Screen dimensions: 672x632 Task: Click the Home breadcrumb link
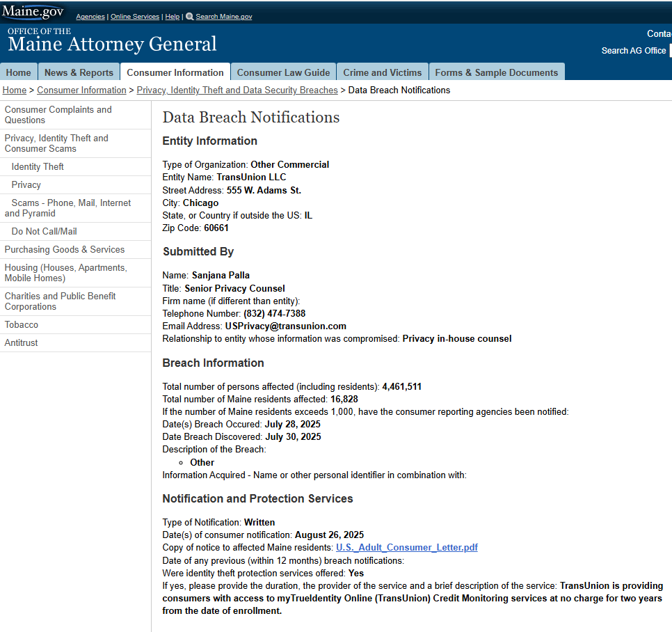[15, 90]
